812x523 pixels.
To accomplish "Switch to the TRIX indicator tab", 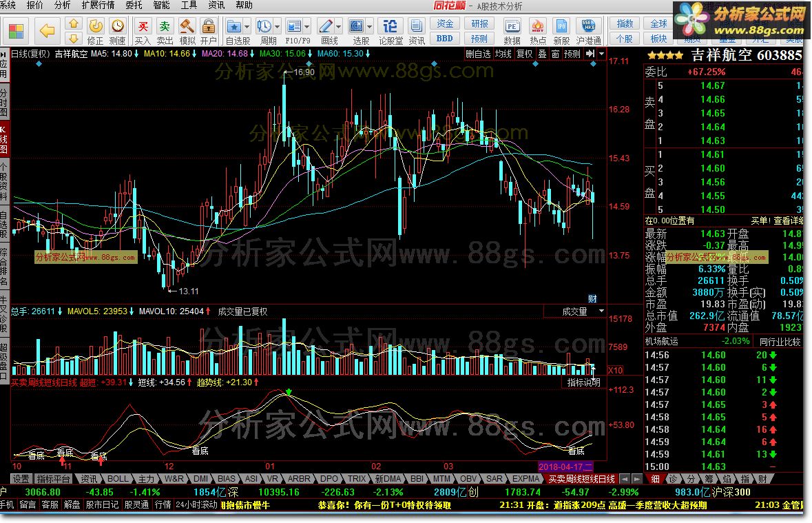I will (357, 478).
